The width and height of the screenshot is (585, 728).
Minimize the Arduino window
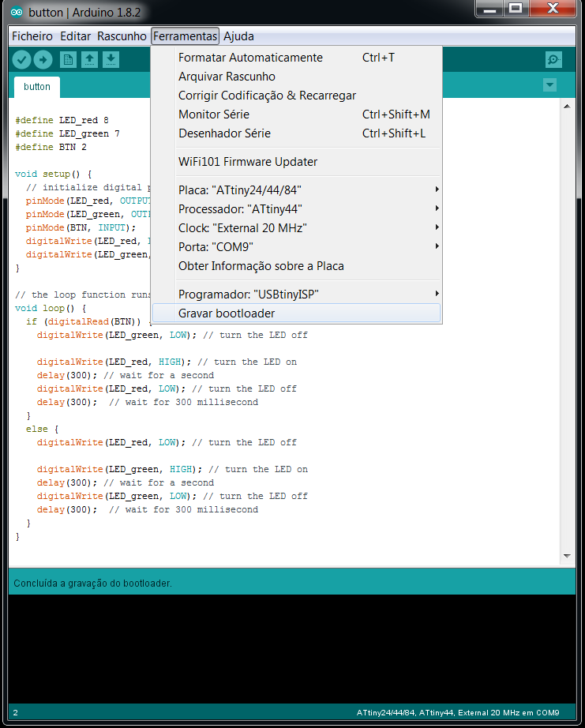click(489, 9)
